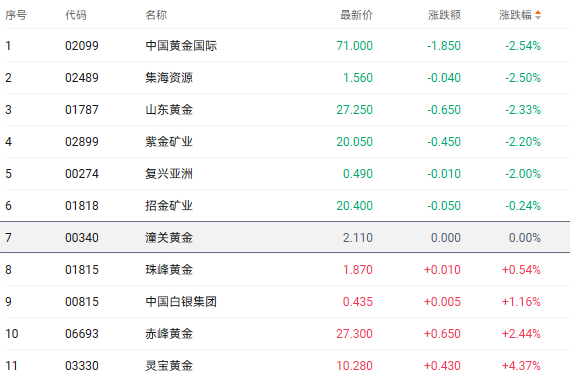Screen dimensions: 570x373
Task: Open stock 山东黄金
Action: pos(169,109)
